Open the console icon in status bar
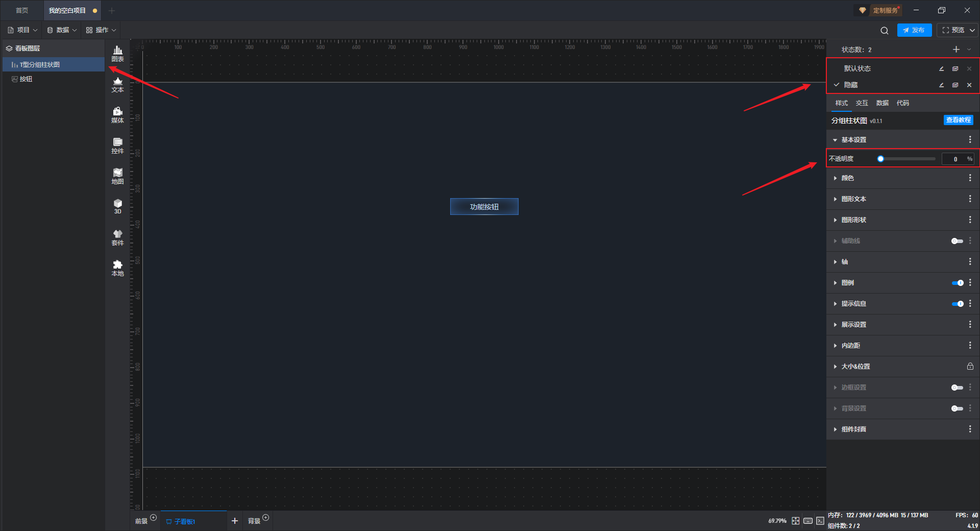Viewport: 980px width, 531px height. pyautogui.click(x=820, y=521)
